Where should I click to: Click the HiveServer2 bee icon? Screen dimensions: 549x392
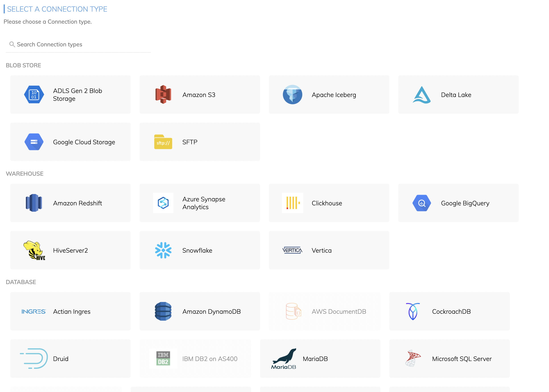click(x=34, y=250)
